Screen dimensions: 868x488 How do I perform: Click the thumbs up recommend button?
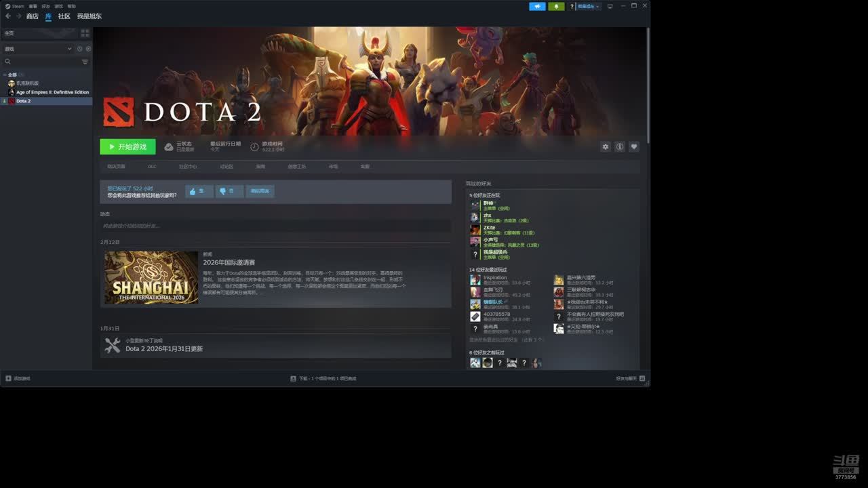pos(199,192)
